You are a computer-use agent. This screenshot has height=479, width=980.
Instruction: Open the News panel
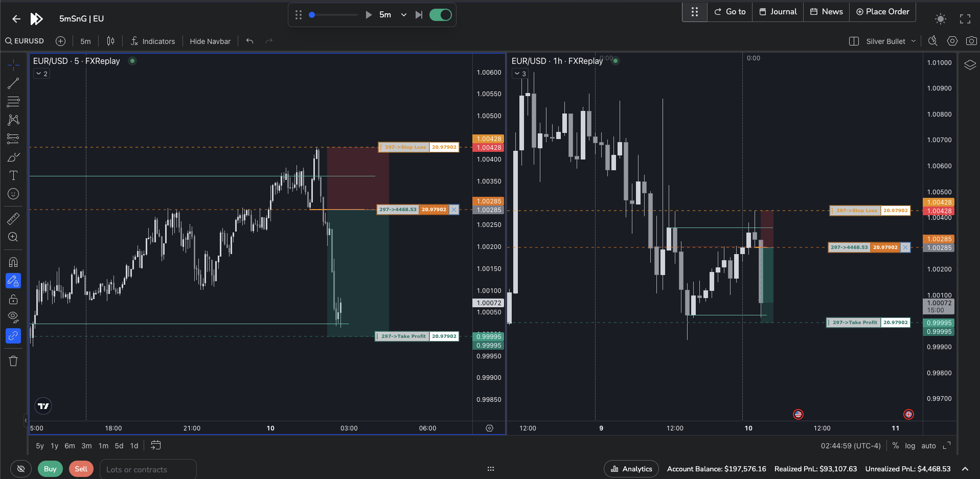click(826, 11)
